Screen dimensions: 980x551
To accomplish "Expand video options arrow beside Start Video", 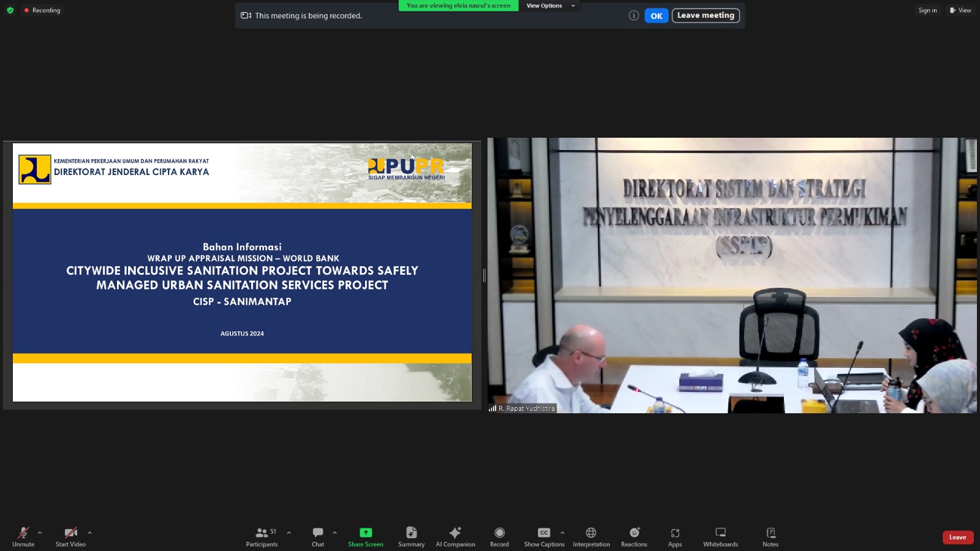I will pyautogui.click(x=89, y=533).
